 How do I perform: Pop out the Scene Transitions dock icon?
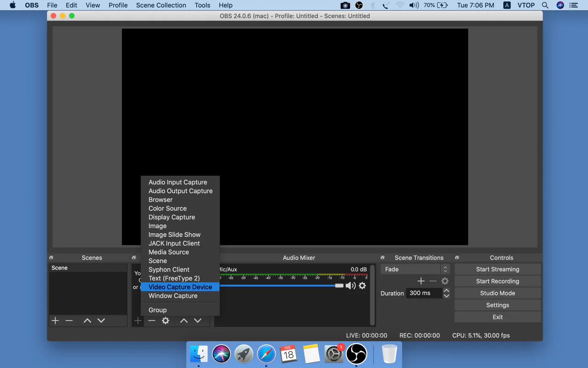tap(382, 258)
